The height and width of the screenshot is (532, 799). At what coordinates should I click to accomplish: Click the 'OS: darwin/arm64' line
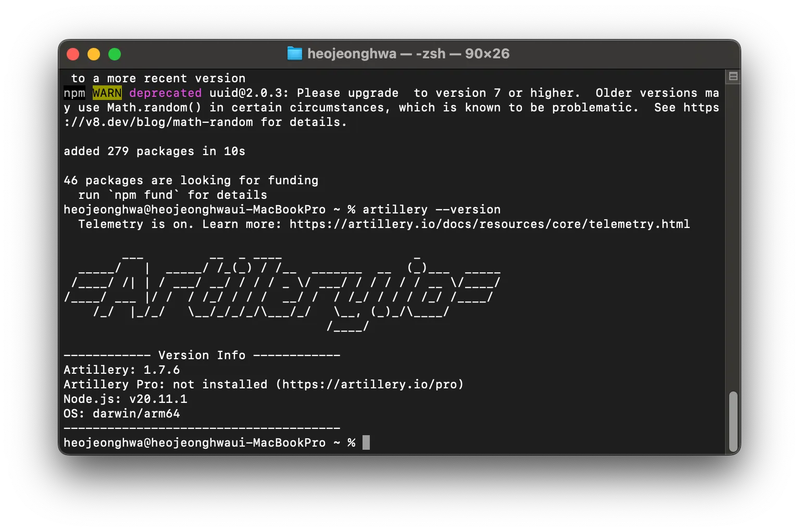point(121,414)
